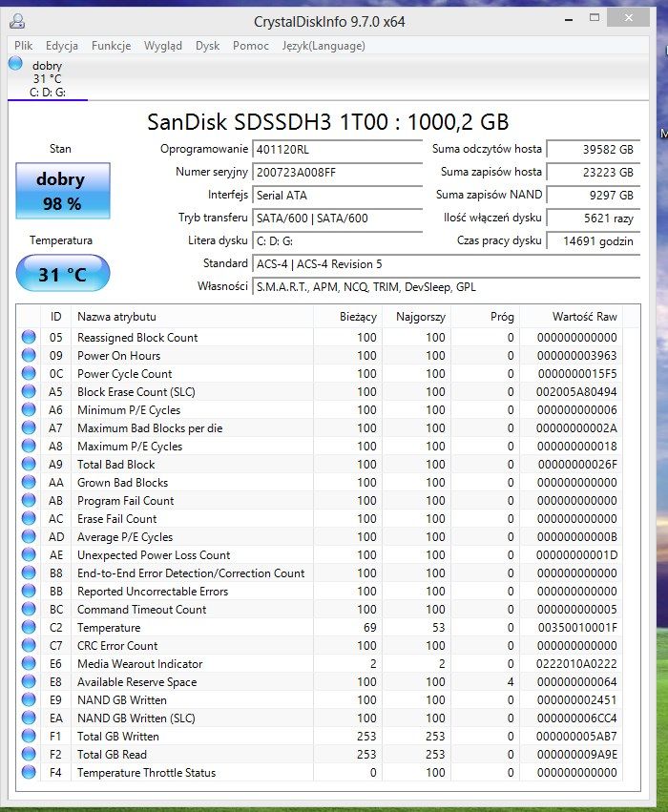Click the CrystalDiskInfo app icon in title bar
Viewport: 668px width, 812px height.
(x=17, y=21)
